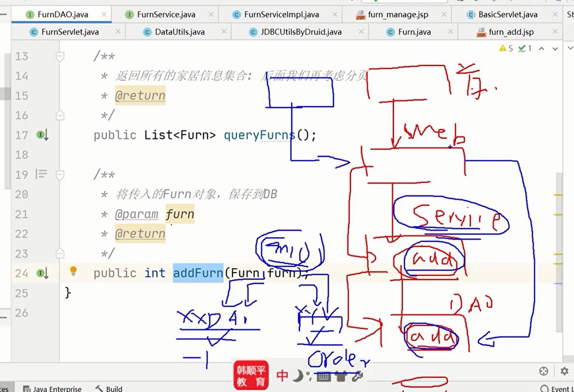Close the furn_manage.jsp tab
The width and height of the screenshot is (574, 392).
point(444,14)
